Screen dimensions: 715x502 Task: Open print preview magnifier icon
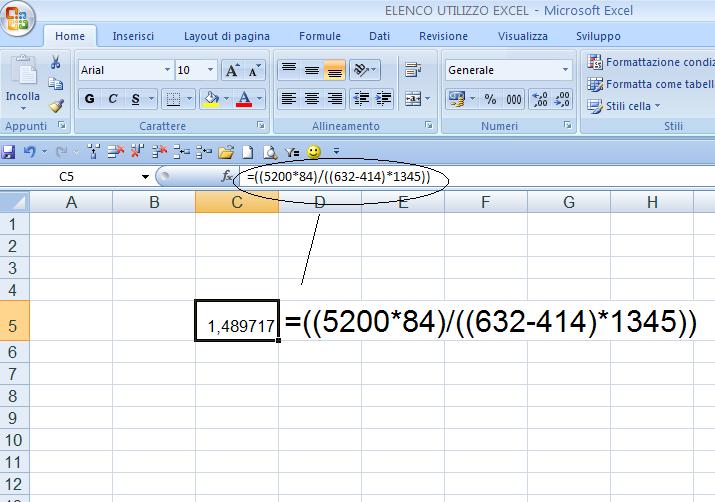click(270, 152)
